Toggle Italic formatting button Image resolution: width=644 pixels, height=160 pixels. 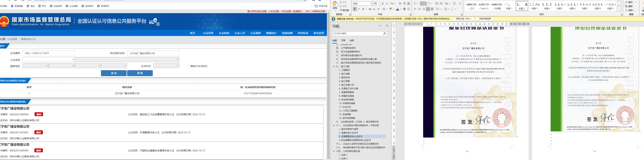pos(359,9)
